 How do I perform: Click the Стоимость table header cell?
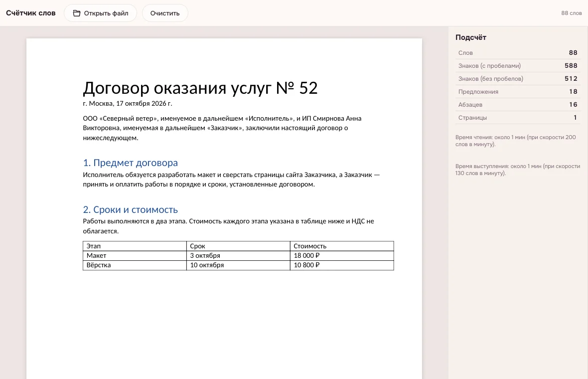[342, 246]
